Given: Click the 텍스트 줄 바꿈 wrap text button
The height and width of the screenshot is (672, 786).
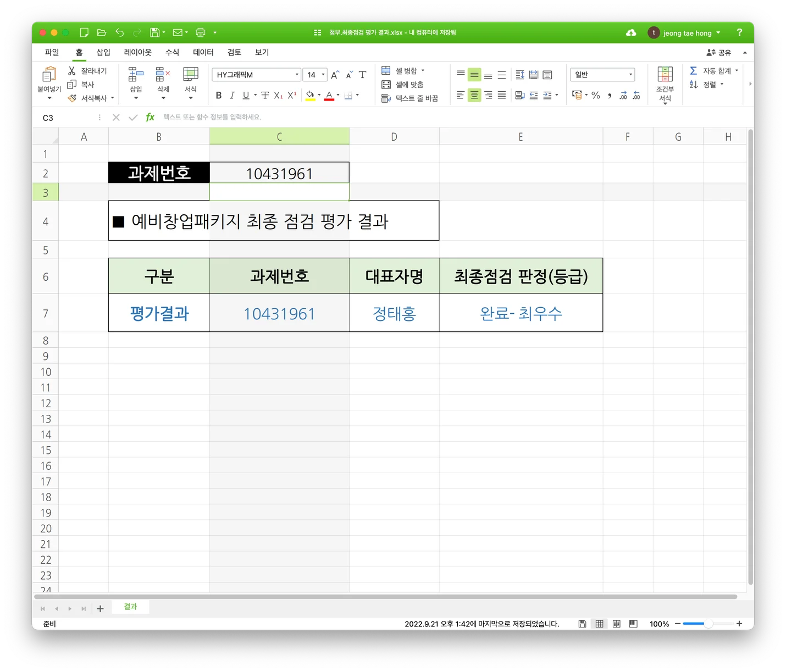Looking at the screenshot, I should (x=409, y=98).
